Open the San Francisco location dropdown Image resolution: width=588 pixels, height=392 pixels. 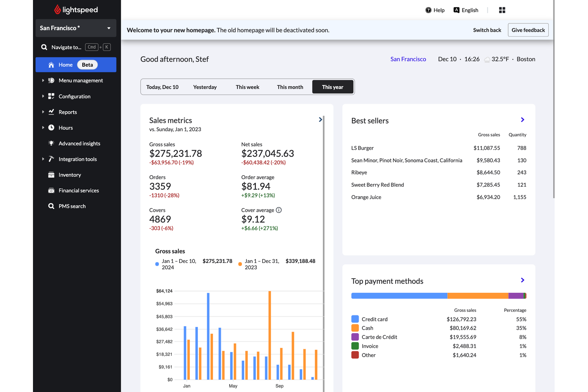click(x=75, y=28)
